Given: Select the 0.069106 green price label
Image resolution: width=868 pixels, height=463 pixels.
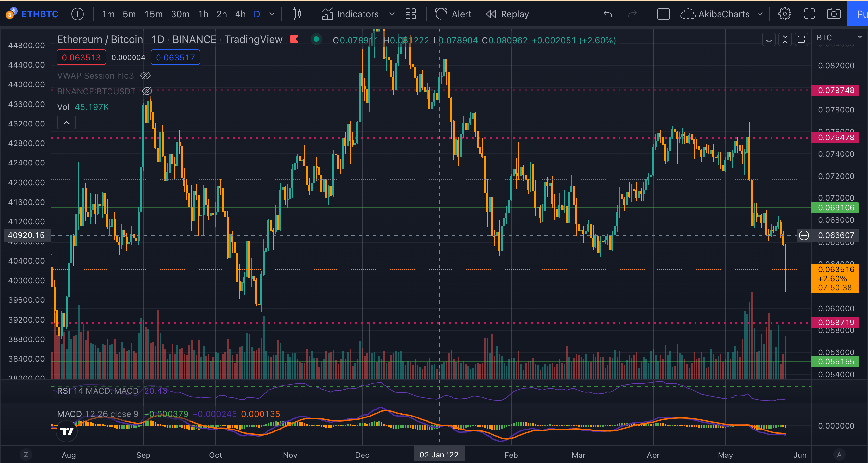Looking at the screenshot, I should pos(835,208).
